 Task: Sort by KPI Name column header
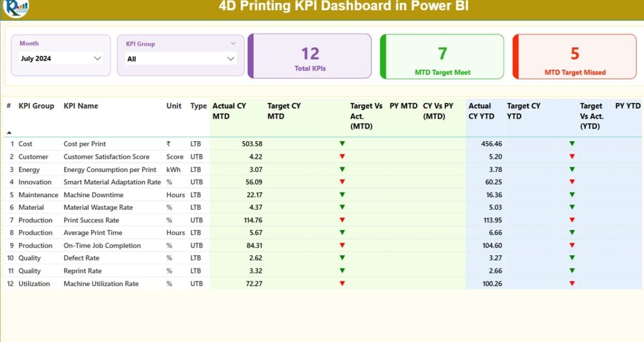[81, 106]
